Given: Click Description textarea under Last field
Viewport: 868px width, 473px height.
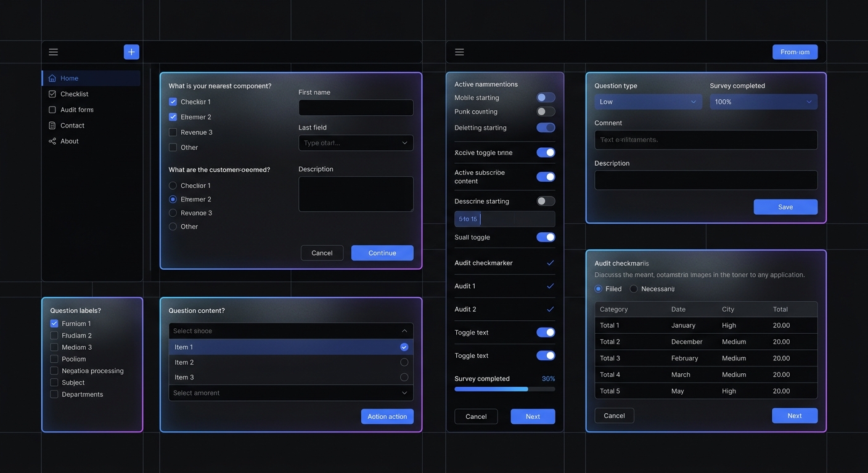Looking at the screenshot, I should click(x=356, y=194).
